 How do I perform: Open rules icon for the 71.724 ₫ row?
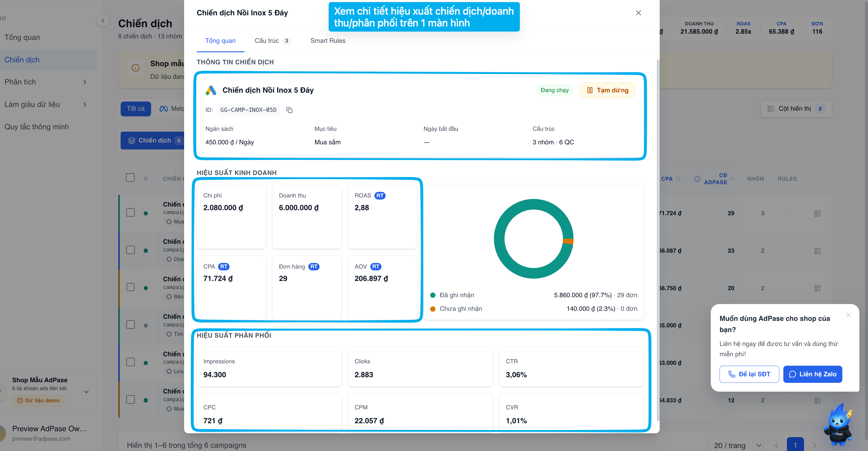(x=818, y=213)
